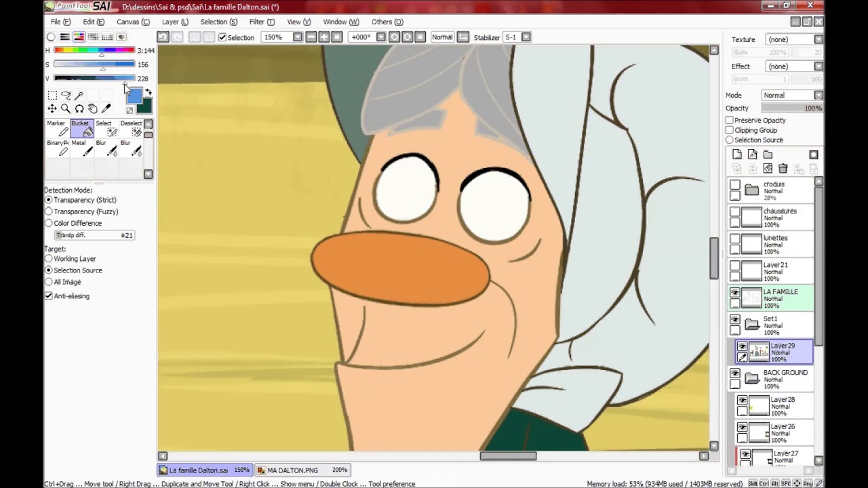The image size is (868, 488).
Task: Enable Preserve Opacity checkbox
Action: tap(730, 120)
